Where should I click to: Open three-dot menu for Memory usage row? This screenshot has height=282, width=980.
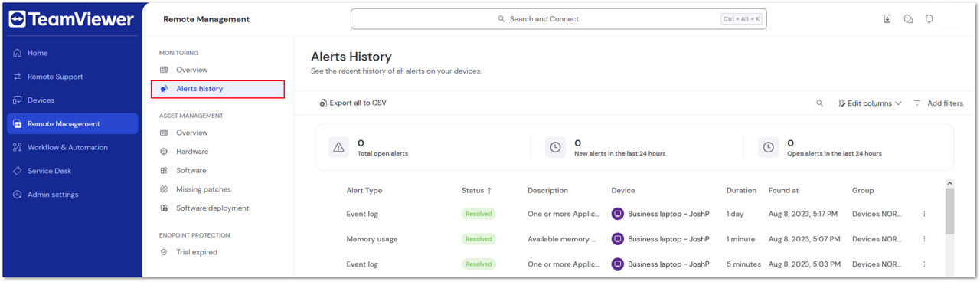pyautogui.click(x=924, y=239)
